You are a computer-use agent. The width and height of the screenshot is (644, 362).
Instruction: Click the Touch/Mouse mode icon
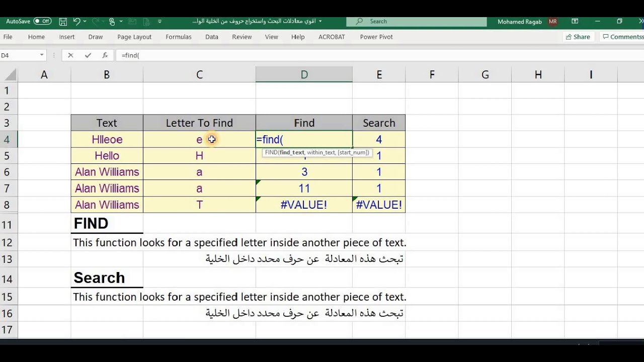point(112,22)
